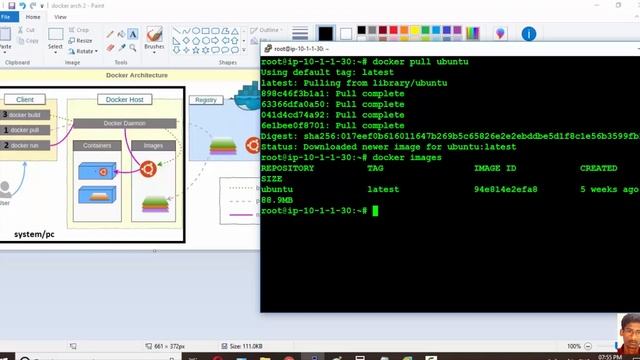The height and width of the screenshot is (360, 640).
Task: Switch to the Home ribbon tab
Action: point(33,17)
